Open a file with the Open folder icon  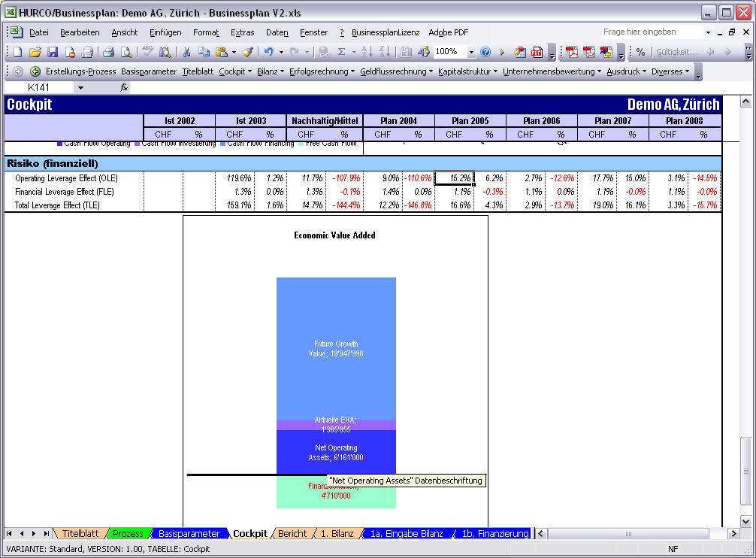click(35, 52)
